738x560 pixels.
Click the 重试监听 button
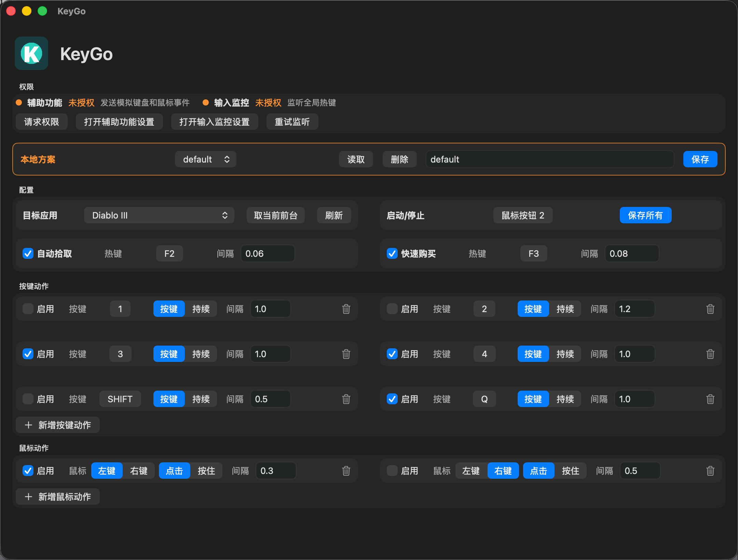(292, 122)
